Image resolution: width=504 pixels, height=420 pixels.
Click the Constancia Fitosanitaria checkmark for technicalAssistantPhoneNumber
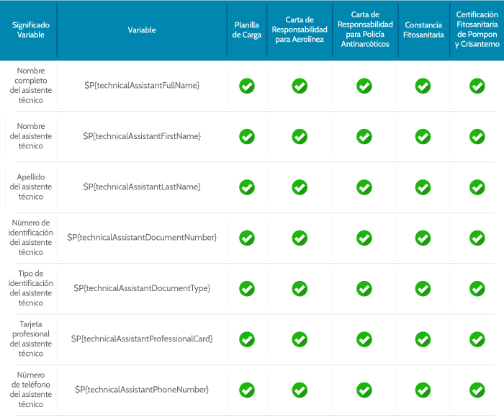[423, 390]
